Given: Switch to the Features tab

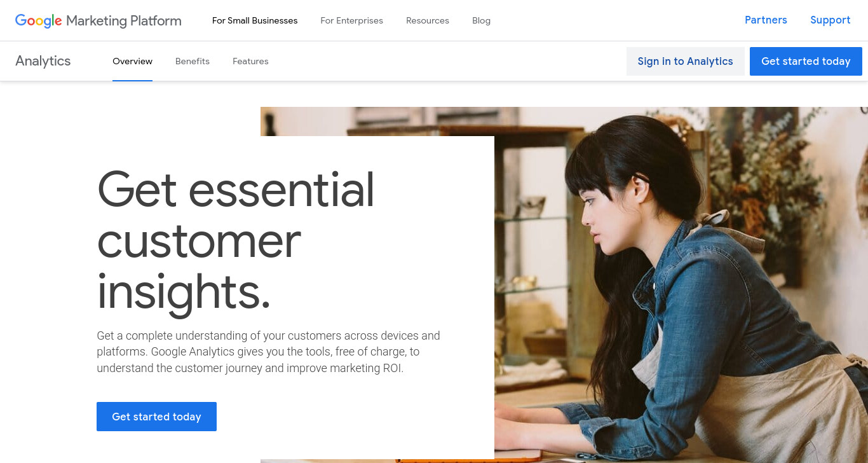Looking at the screenshot, I should click(250, 61).
